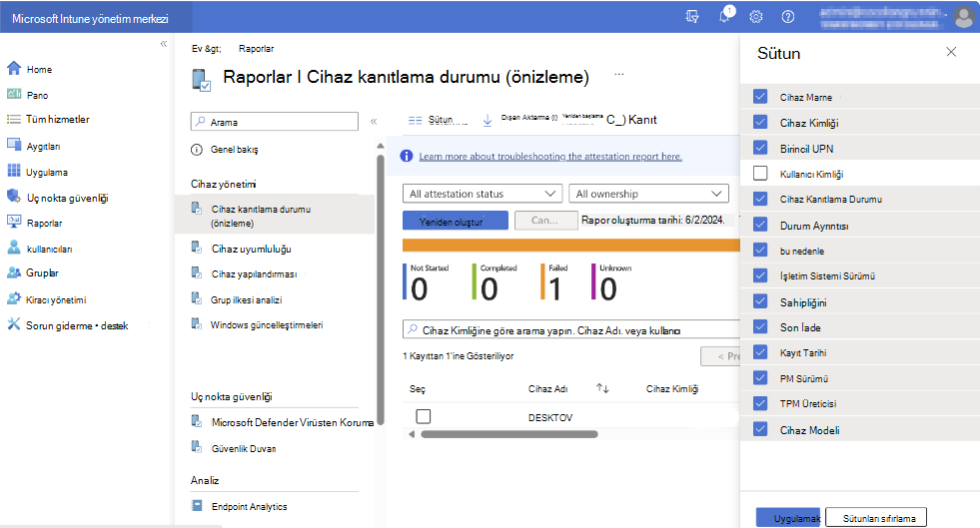This screenshot has width=980, height=528.
Task: Open Tüm hizmetler list icon
Action: (x=14, y=119)
